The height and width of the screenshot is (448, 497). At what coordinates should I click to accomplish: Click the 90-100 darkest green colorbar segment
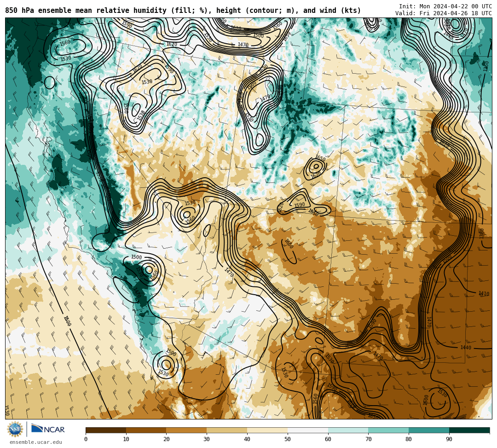point(469,430)
